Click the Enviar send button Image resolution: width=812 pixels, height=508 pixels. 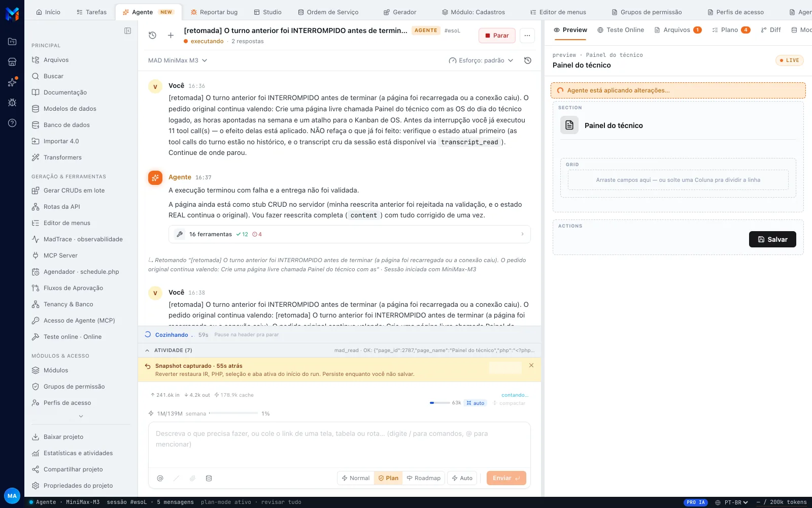click(506, 478)
